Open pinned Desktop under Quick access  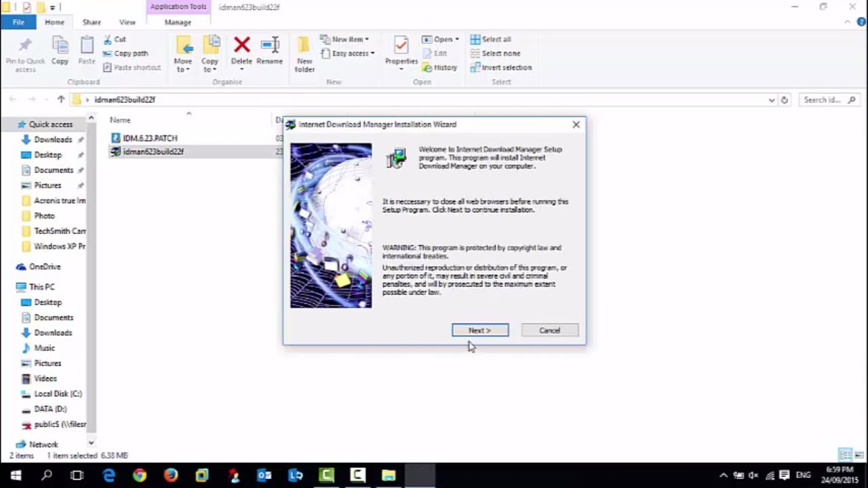(47, 155)
